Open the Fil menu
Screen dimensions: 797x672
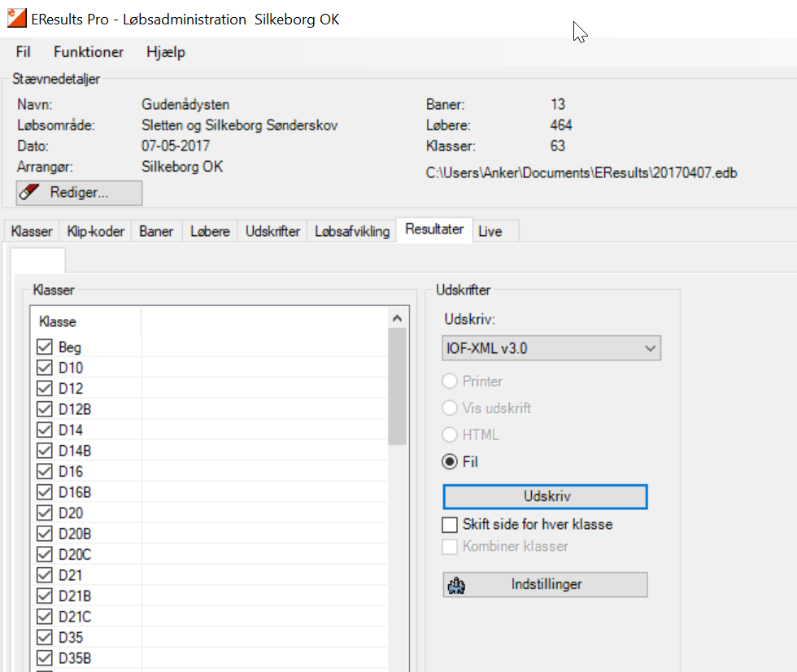[x=24, y=52]
